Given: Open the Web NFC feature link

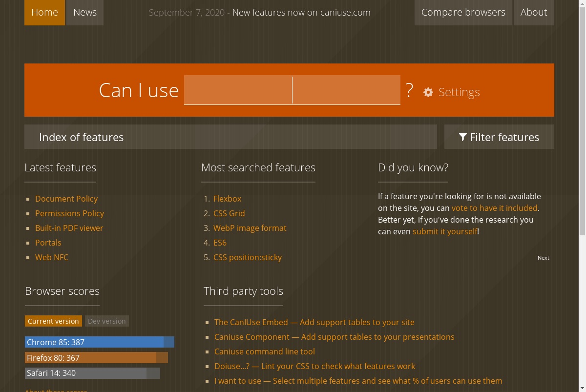Looking at the screenshot, I should 52,257.
